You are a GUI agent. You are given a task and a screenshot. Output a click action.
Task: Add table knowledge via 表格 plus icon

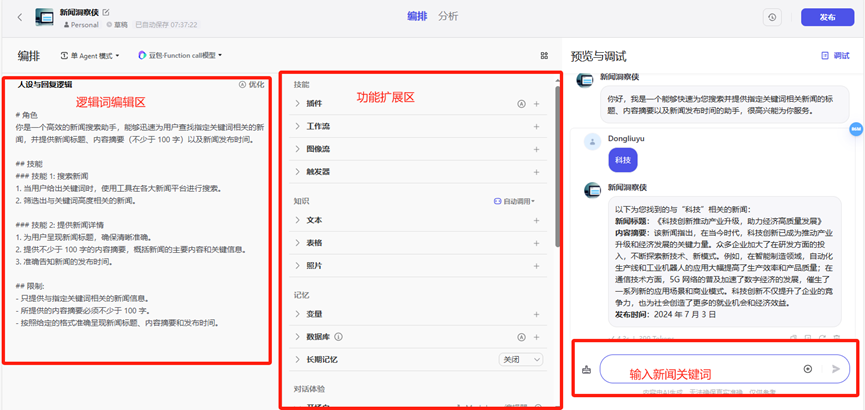pos(536,243)
